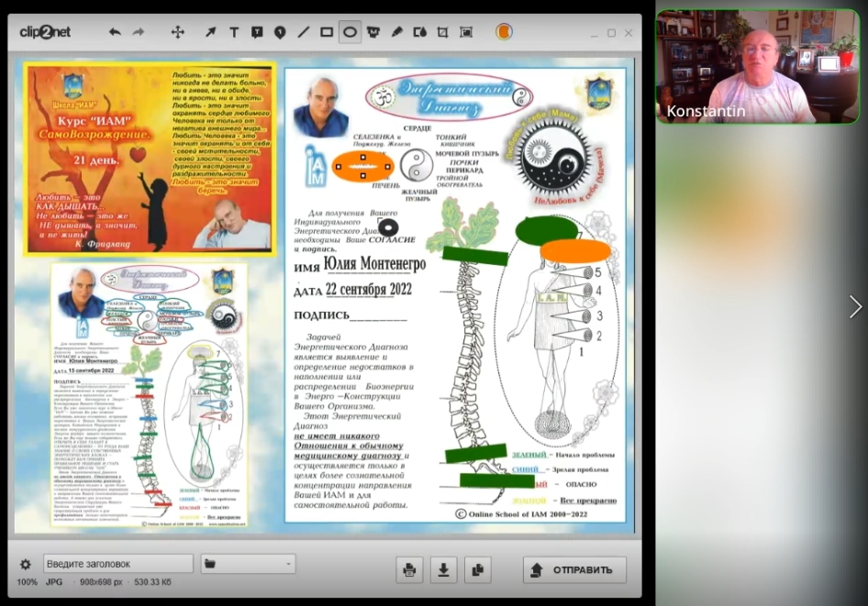Click the 'Введите заголовок' title field
This screenshot has width=868, height=606.
118,564
